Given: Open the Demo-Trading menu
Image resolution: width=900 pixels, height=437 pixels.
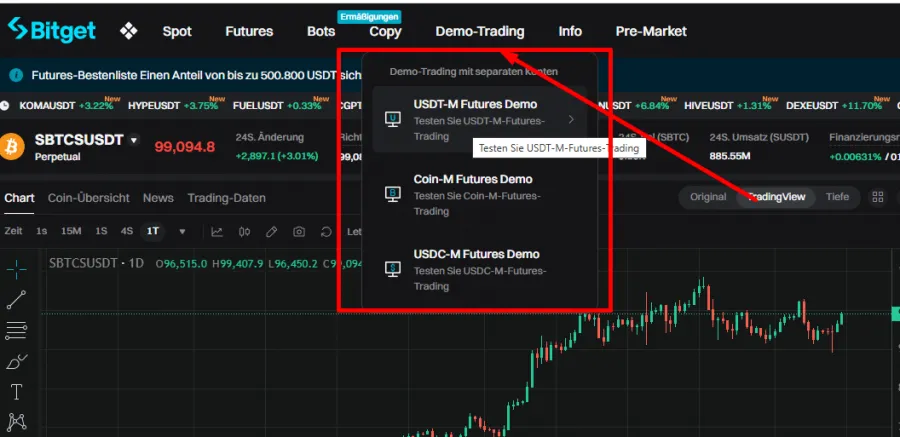Looking at the screenshot, I should coord(480,32).
